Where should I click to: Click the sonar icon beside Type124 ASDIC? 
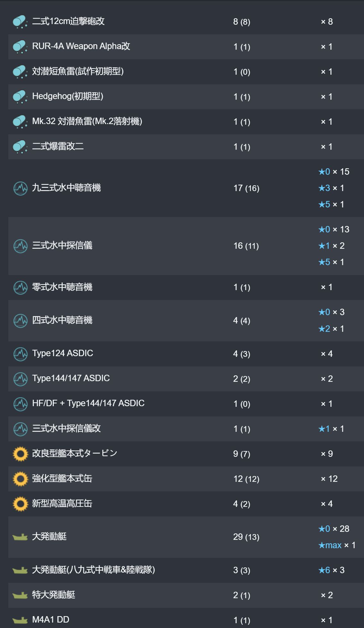point(20,354)
